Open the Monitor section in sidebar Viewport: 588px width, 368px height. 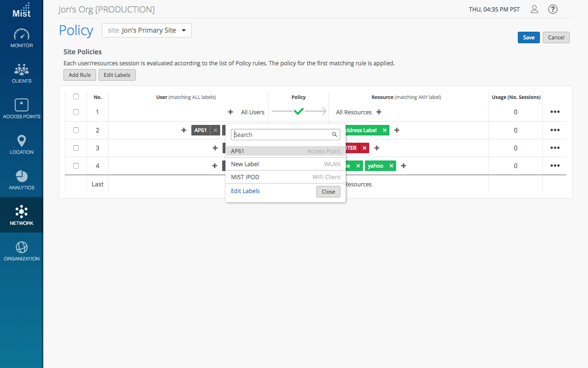(x=22, y=38)
